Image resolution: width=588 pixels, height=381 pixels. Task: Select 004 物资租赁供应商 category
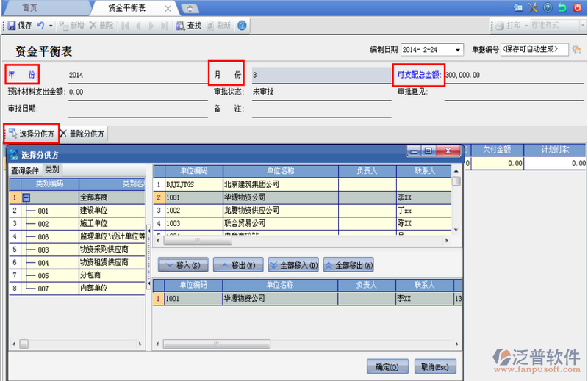(x=77, y=263)
